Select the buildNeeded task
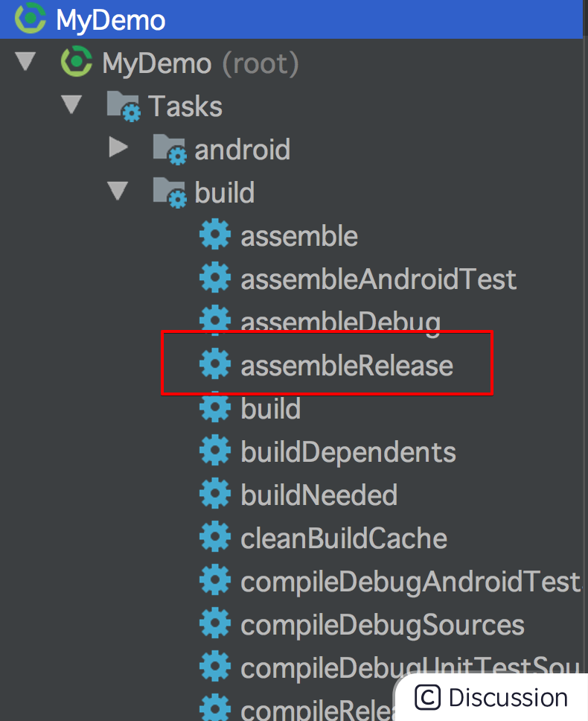Screen dimensions: 588x721 (x=319, y=493)
